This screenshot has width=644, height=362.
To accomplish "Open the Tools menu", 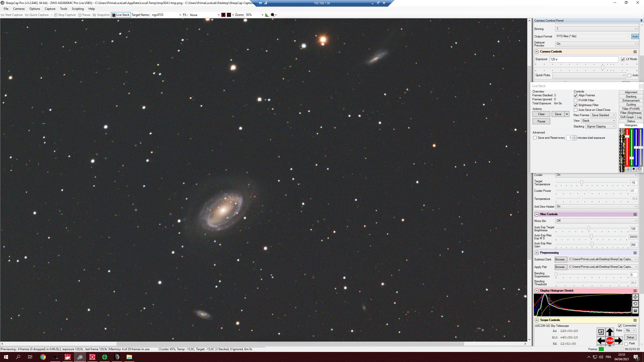I will pos(64,9).
